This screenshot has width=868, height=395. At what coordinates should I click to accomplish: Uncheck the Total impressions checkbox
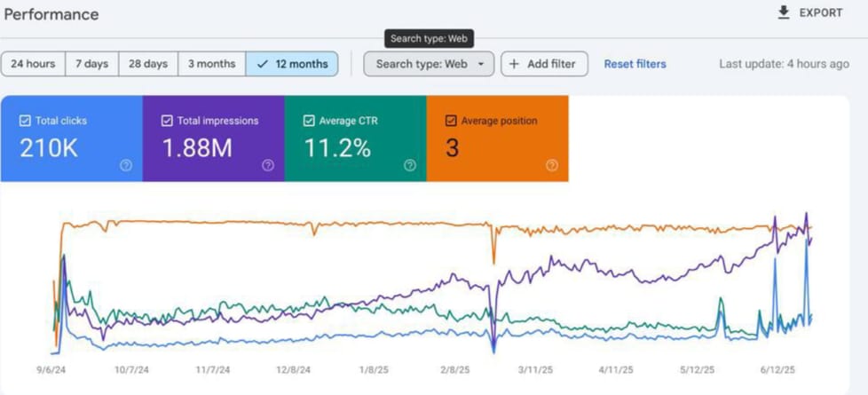coord(167,121)
